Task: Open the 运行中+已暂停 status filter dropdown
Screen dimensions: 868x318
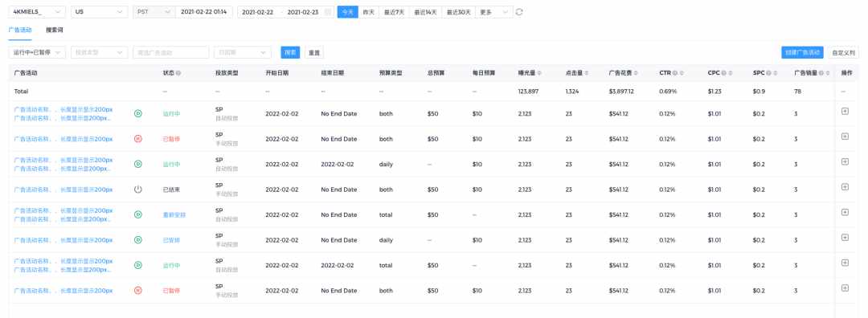Action: point(37,52)
